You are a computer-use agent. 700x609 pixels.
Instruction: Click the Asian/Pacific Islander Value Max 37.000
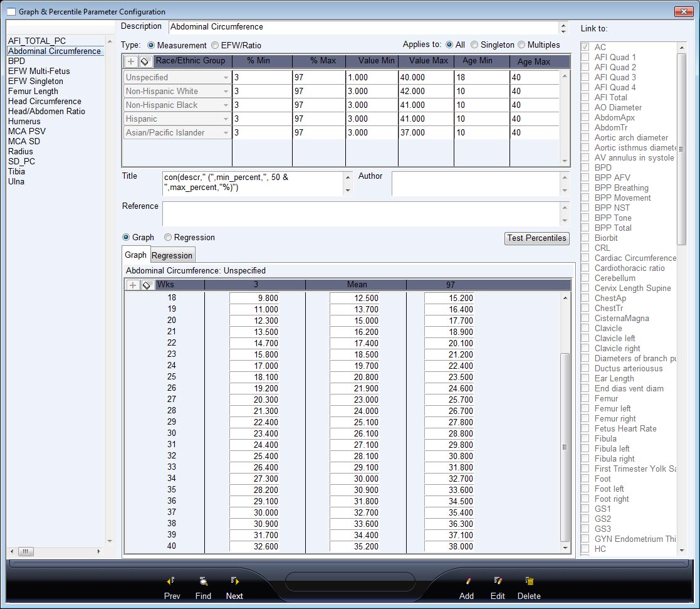426,133
